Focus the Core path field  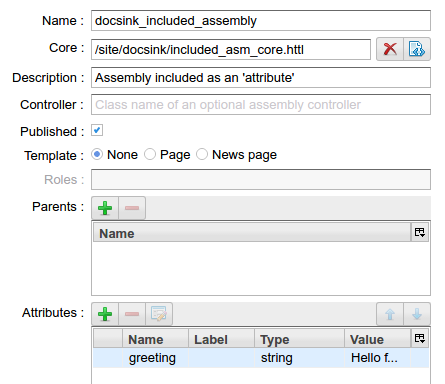231,50
